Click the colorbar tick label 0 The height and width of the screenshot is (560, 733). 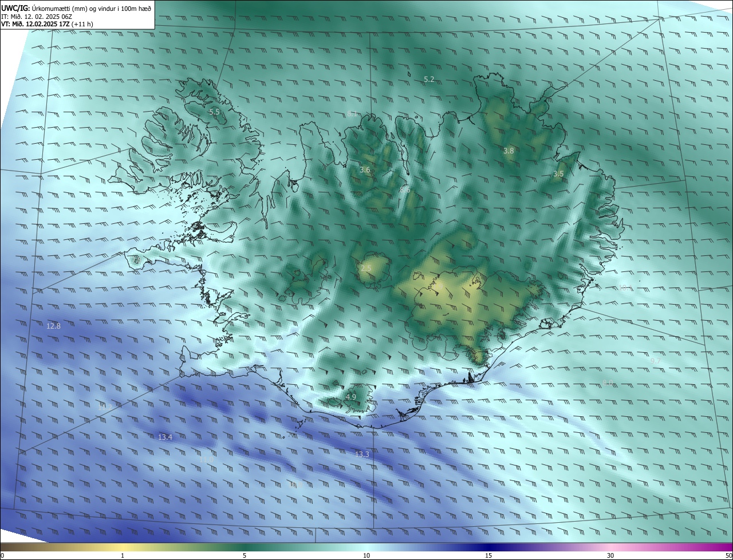coord(2,555)
